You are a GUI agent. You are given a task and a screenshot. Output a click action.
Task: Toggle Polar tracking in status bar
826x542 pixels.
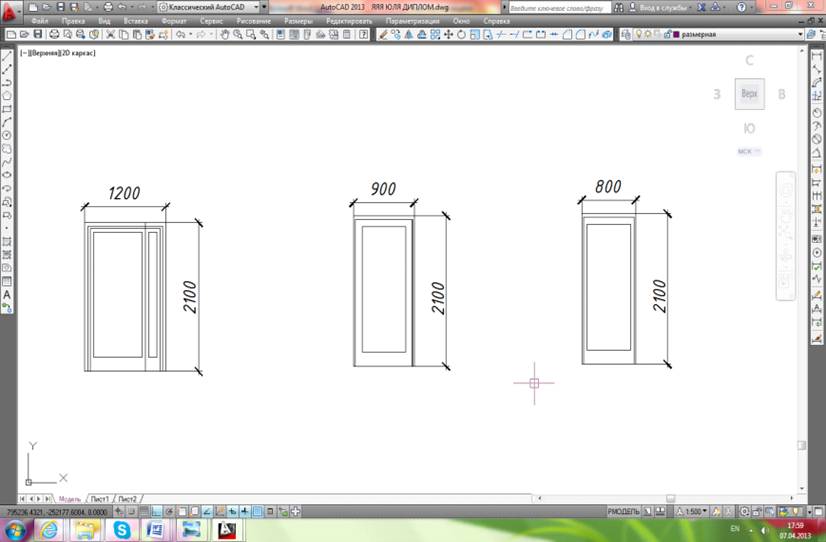point(169,511)
